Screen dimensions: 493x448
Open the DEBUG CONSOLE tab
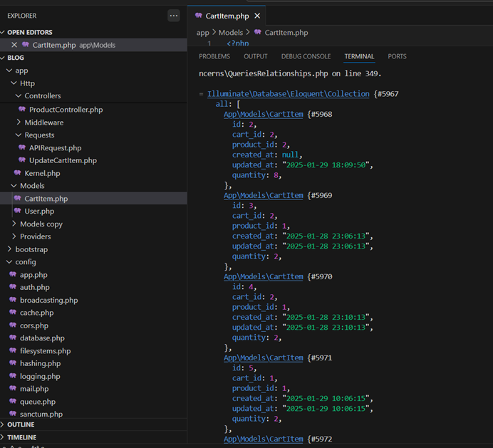[306, 56]
